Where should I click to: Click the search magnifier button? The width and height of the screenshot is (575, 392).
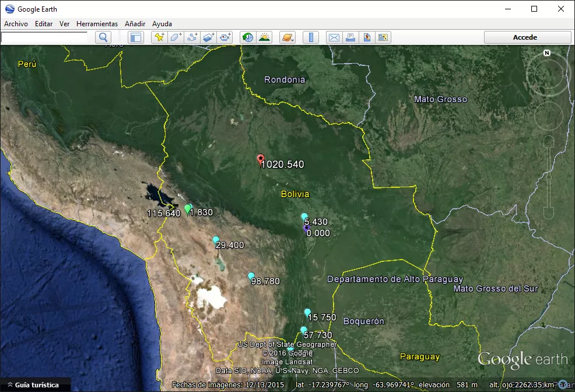click(x=103, y=37)
